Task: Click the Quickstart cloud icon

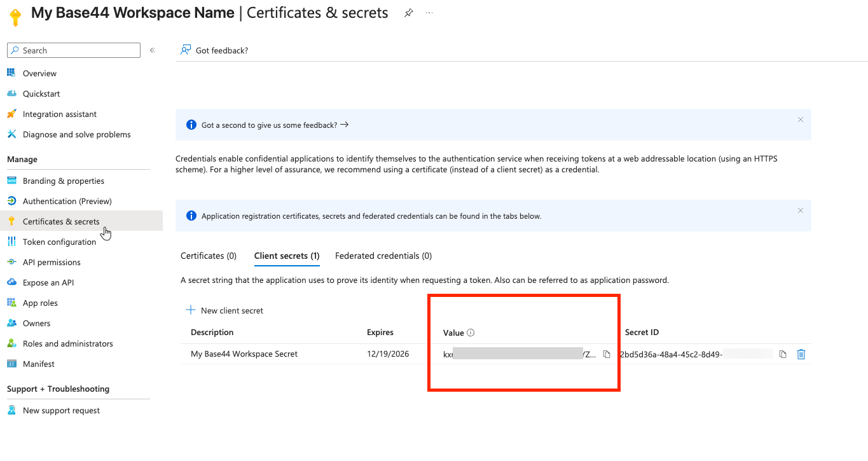Action: point(11,93)
